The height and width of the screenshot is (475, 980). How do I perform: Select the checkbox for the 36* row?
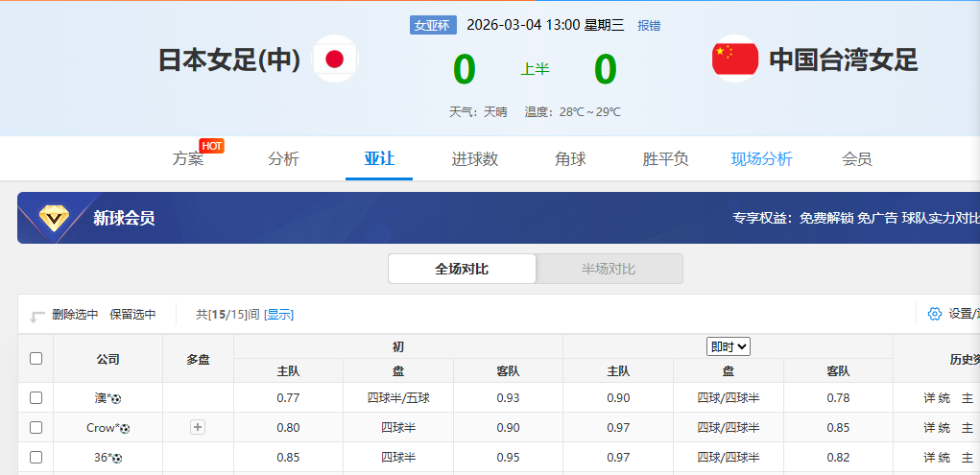pyautogui.click(x=36, y=457)
